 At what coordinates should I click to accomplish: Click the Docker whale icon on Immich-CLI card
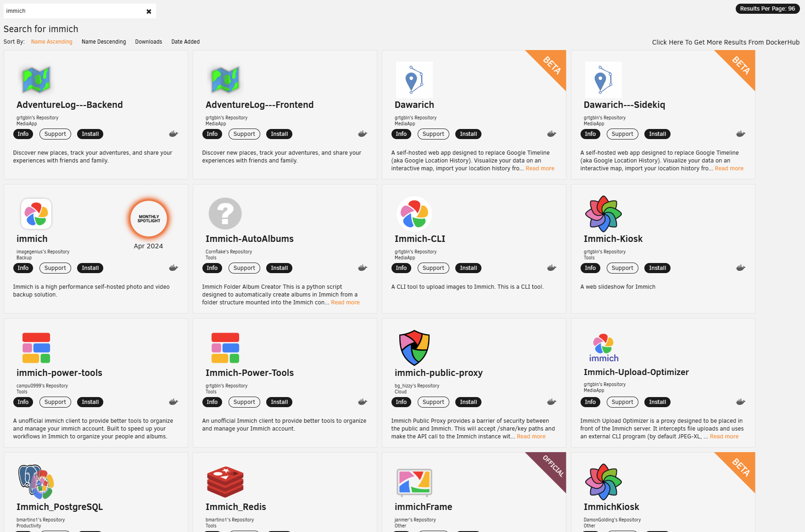pos(551,268)
